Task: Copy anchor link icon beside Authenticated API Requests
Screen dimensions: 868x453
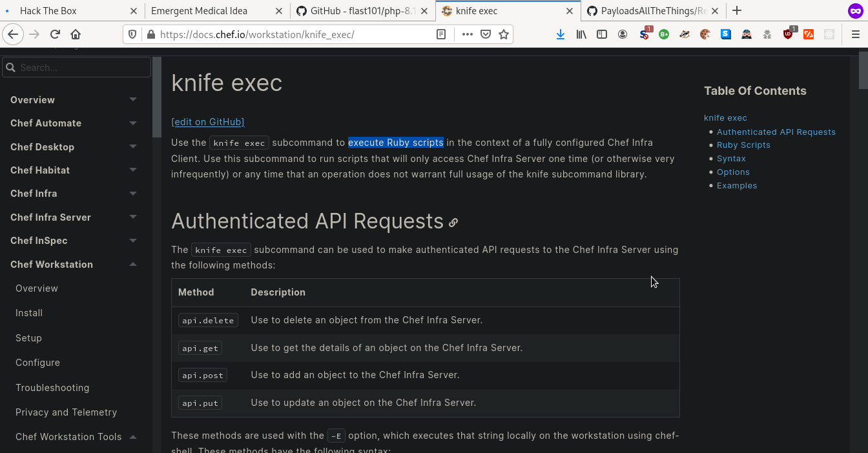Action: click(x=453, y=223)
